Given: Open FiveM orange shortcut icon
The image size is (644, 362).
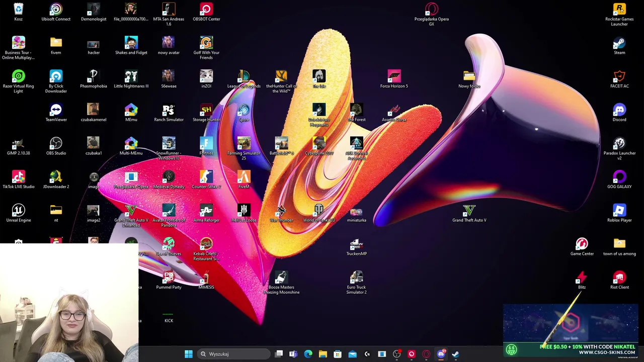Looking at the screenshot, I should tap(244, 180).
